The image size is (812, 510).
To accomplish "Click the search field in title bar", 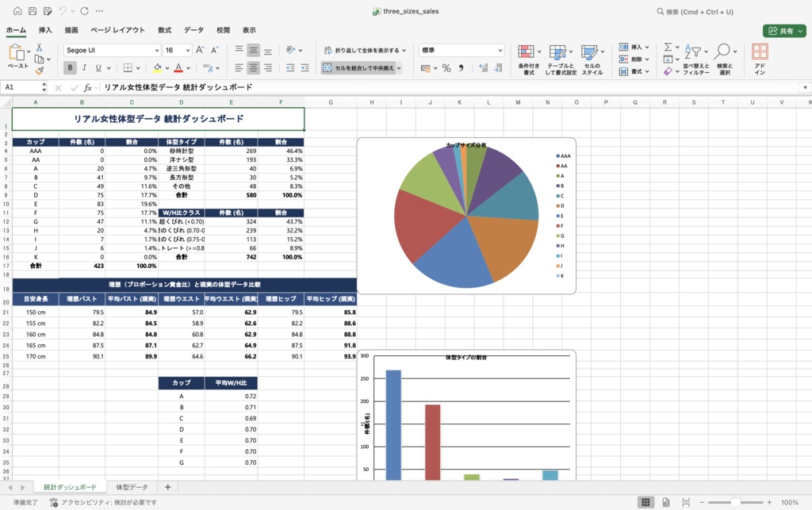I will point(695,11).
